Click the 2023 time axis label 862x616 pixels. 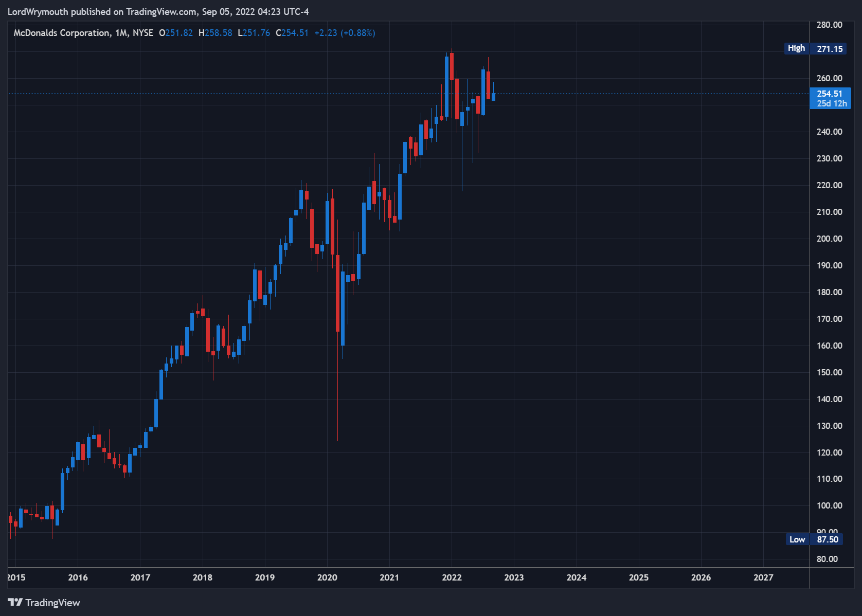tap(514, 577)
